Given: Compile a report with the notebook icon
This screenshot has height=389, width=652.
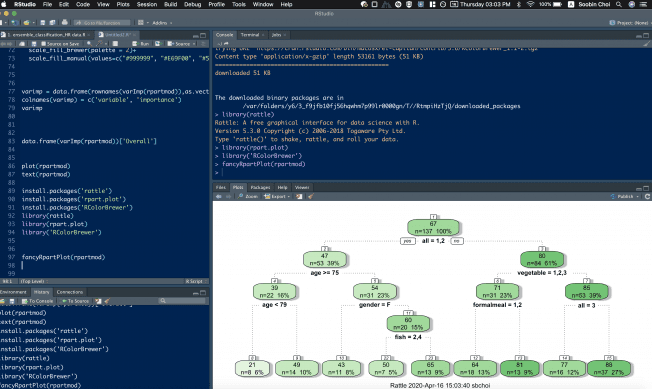Looking at the screenshot, I should [x=116, y=44].
